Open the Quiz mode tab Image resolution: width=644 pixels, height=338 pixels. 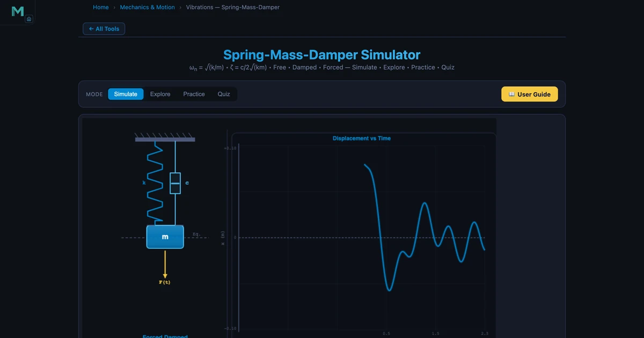pos(224,94)
